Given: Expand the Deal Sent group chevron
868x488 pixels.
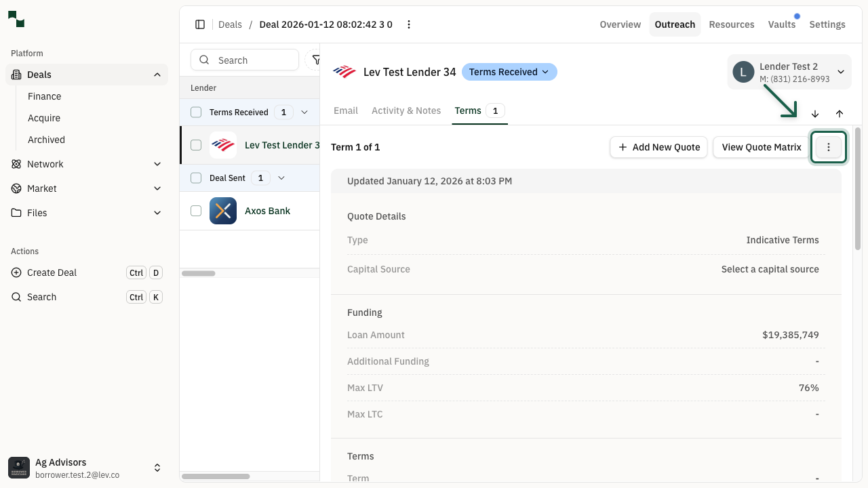Looking at the screenshot, I should 281,178.
